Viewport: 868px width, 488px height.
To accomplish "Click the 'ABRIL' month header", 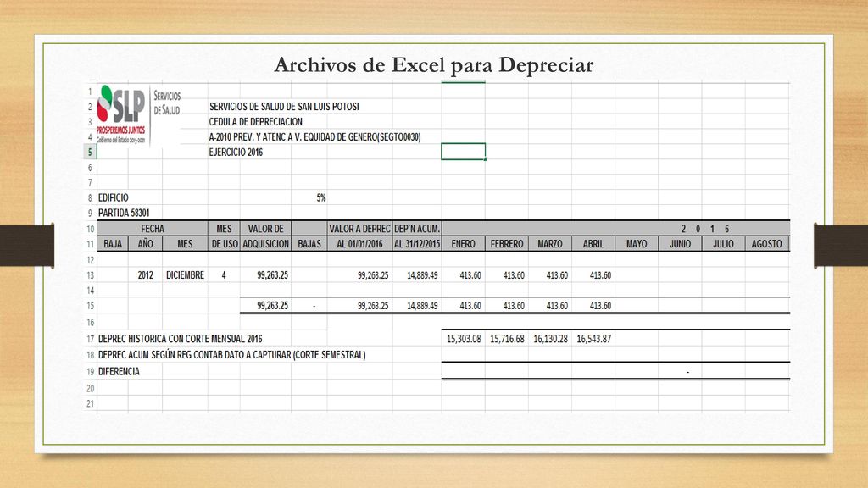I will 593,243.
